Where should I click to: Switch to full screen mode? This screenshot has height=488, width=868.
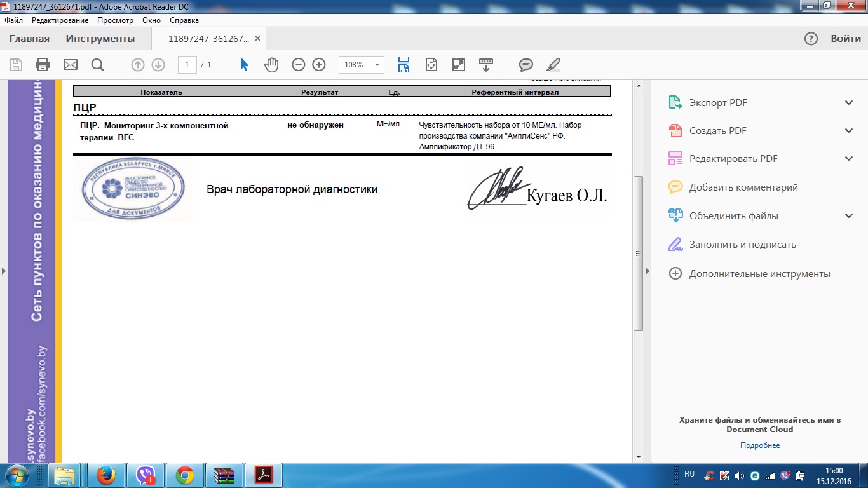(x=458, y=65)
